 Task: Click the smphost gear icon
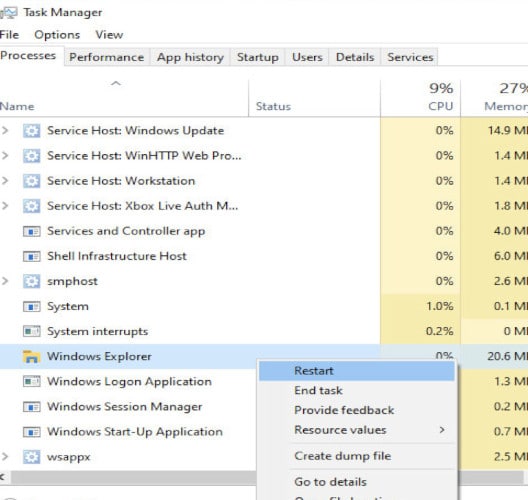click(31, 281)
